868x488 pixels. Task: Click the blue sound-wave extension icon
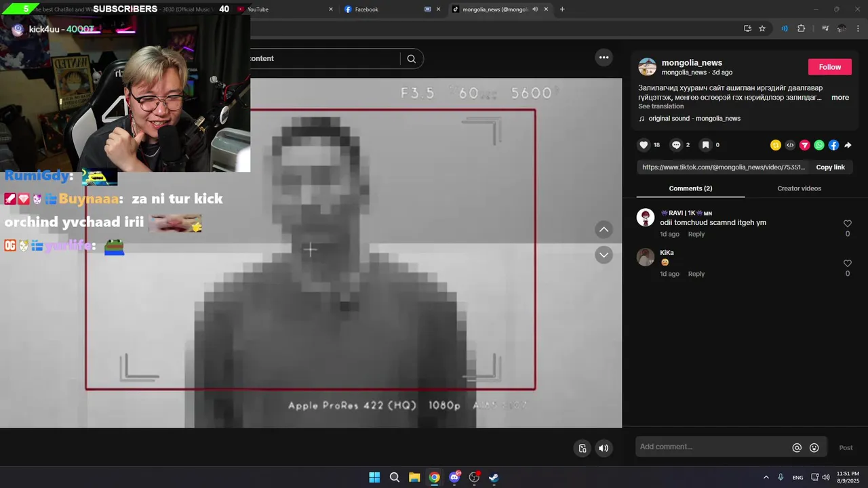pos(785,28)
